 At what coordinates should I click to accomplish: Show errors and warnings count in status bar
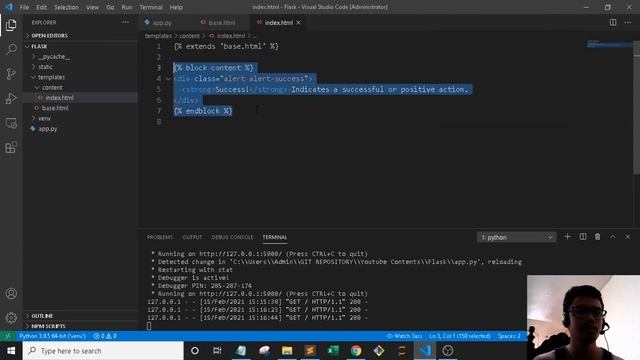(105, 336)
